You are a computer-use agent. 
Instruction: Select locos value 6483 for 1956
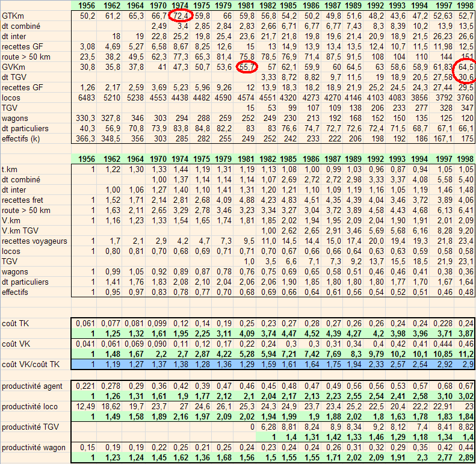(87, 97)
